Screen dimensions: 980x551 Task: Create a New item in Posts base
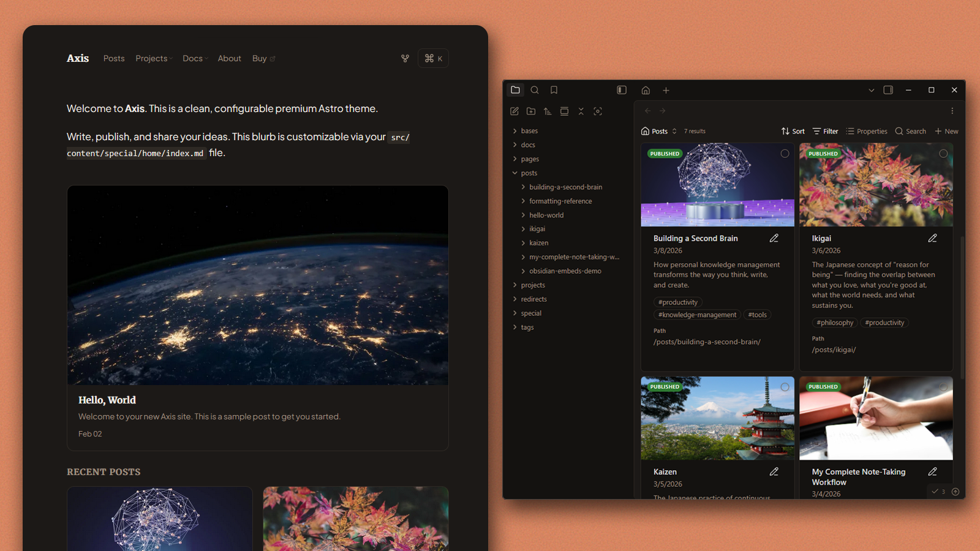tap(946, 131)
